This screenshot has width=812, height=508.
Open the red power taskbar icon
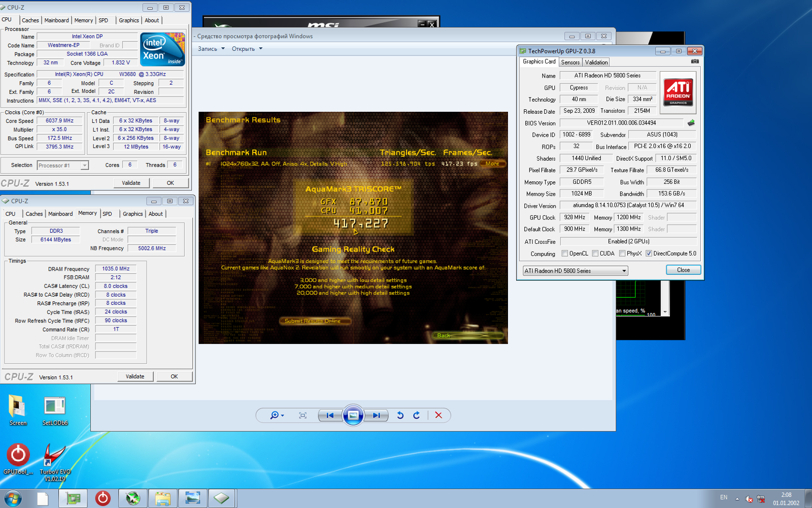pos(103,498)
